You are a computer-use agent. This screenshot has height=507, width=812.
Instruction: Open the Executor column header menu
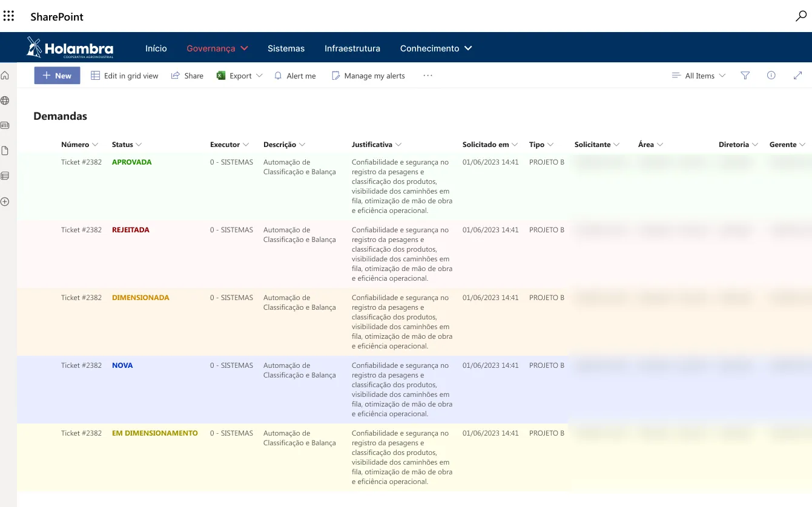[229, 145]
